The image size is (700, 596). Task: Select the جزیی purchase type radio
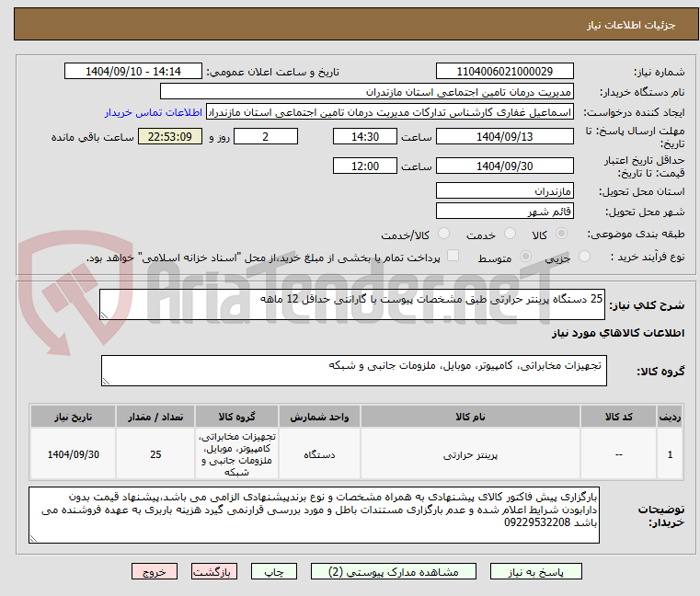click(584, 257)
